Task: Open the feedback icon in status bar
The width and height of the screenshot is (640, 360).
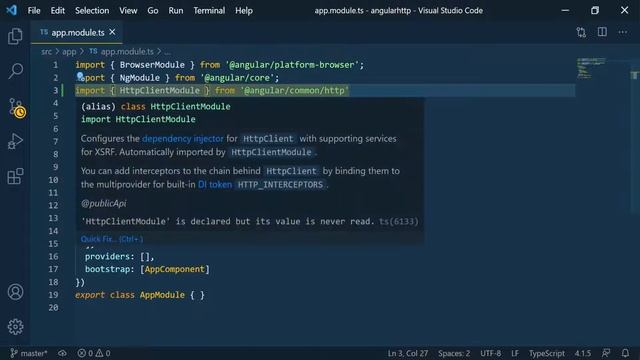Action: pyautogui.click(x=606, y=353)
